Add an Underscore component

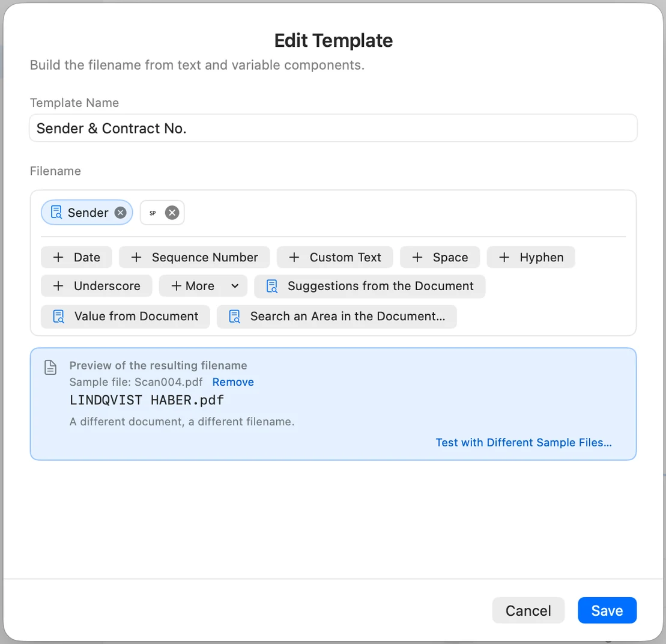point(97,286)
